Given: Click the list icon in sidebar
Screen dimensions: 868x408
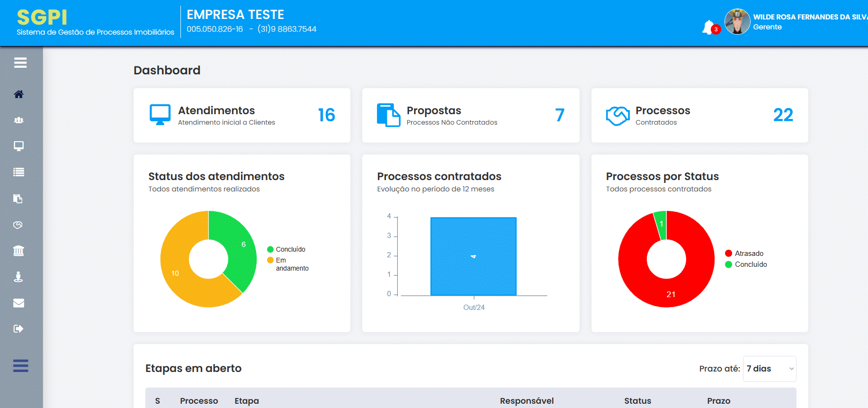Looking at the screenshot, I should coord(19,172).
